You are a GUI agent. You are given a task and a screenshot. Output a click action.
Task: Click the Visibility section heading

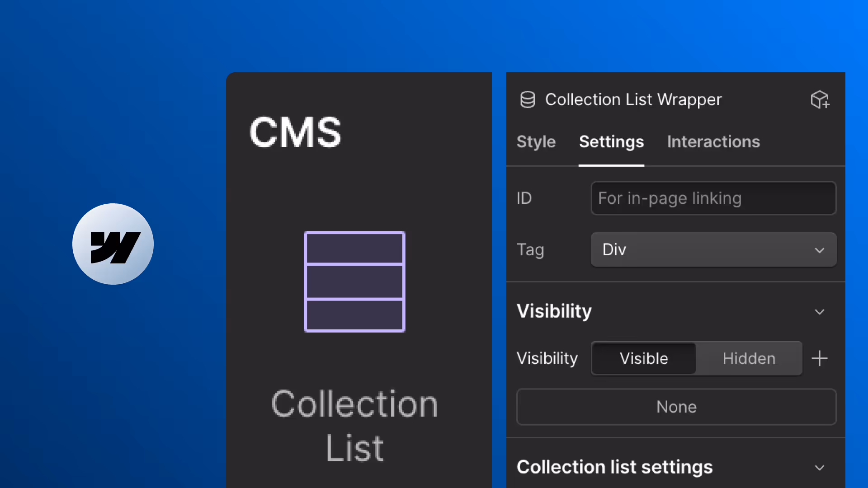point(554,311)
